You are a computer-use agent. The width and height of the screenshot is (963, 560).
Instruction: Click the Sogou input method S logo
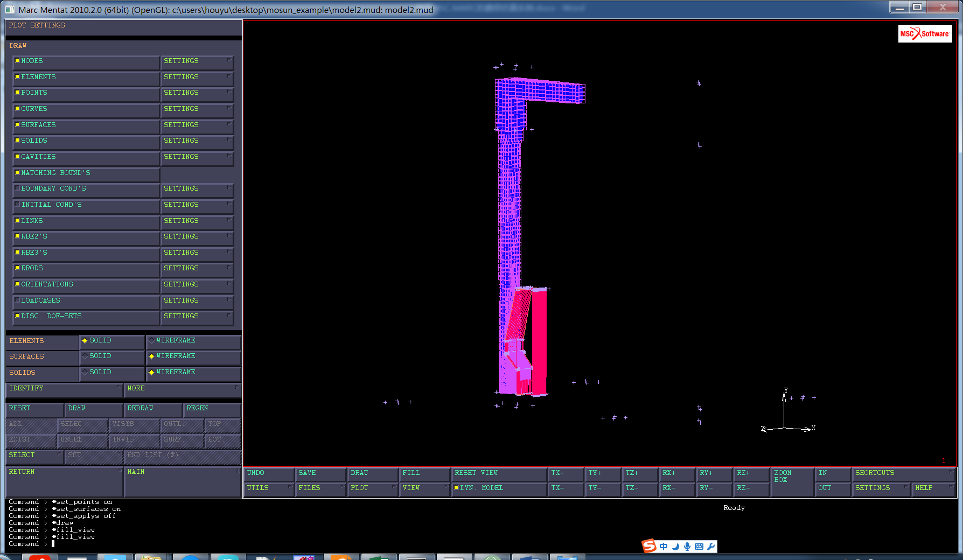pos(650,546)
